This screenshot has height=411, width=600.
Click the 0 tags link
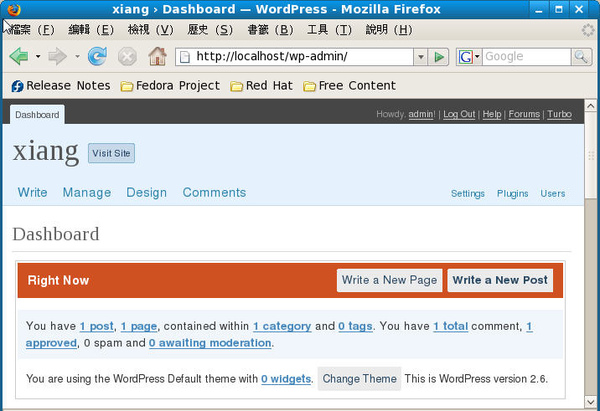[355, 326]
